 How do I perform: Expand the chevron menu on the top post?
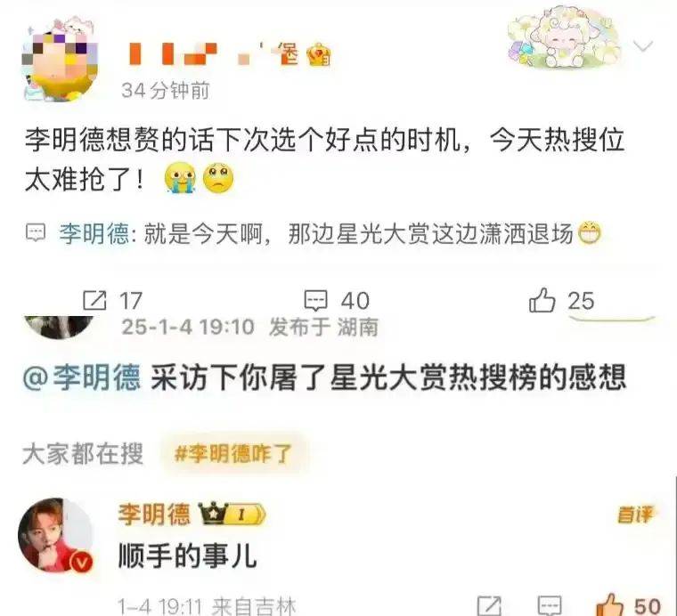(x=643, y=45)
